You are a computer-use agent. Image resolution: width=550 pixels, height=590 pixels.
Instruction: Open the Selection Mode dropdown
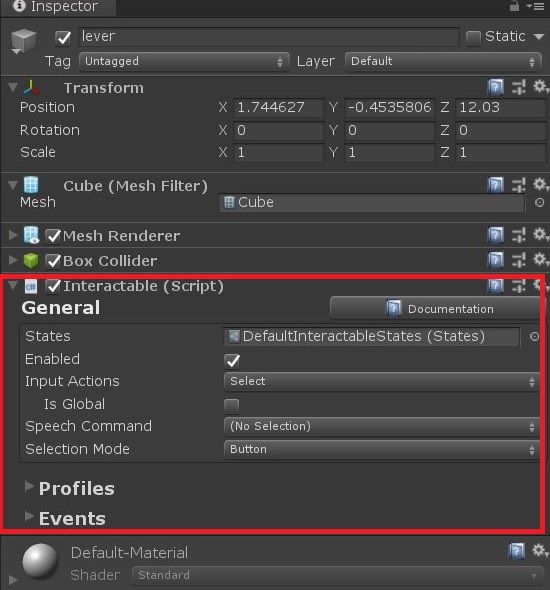(382, 450)
